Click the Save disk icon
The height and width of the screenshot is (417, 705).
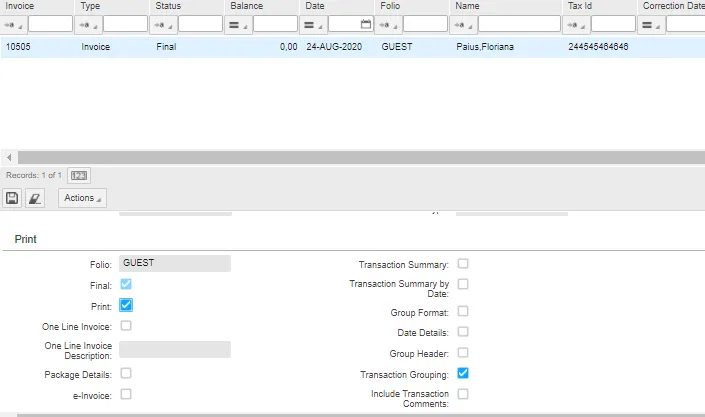click(12, 198)
